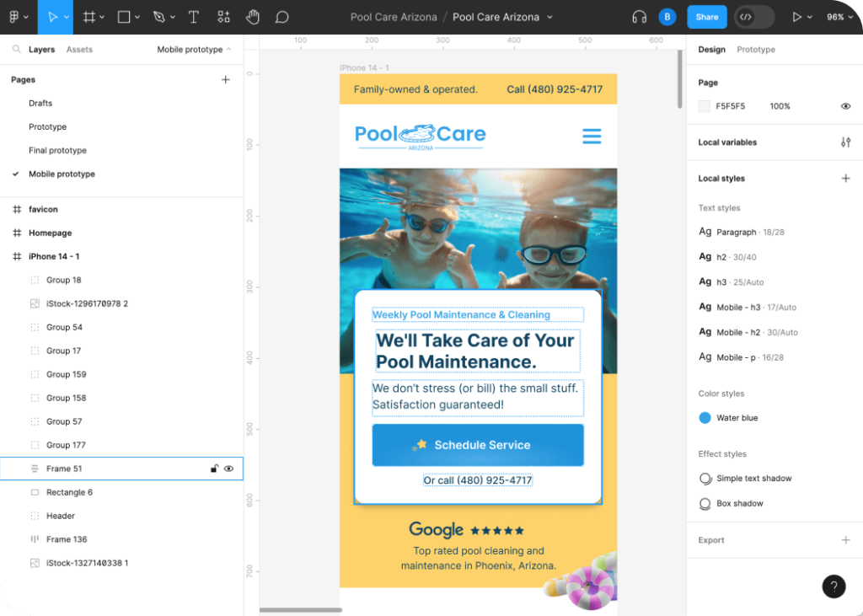
Task: Add an export setting
Action: 845,540
